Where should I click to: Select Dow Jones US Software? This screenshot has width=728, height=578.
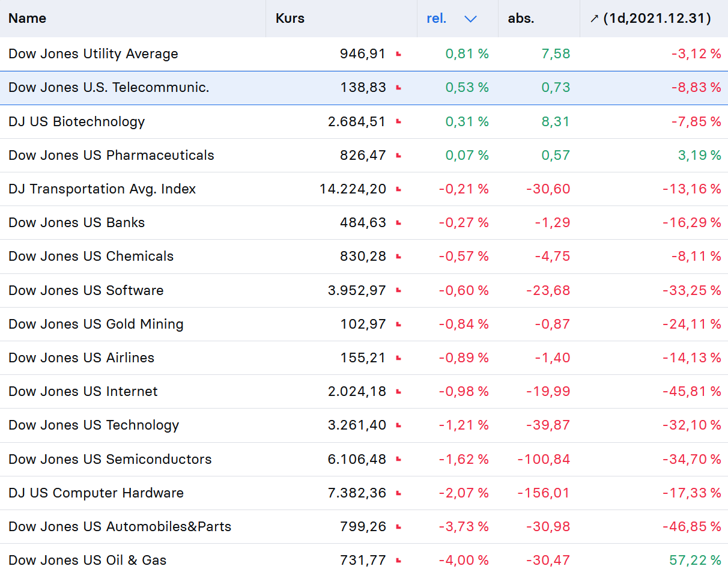coord(86,290)
